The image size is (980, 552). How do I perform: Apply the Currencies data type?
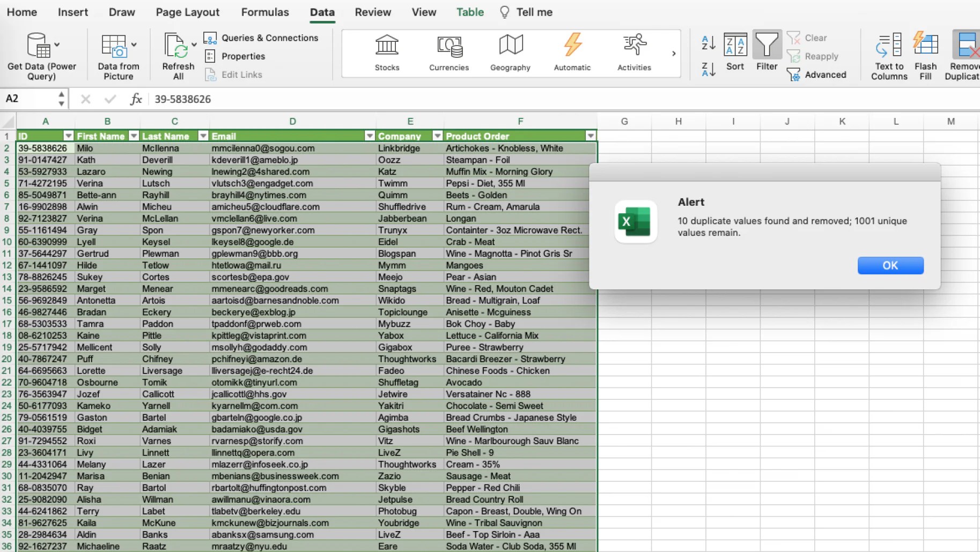pos(449,52)
